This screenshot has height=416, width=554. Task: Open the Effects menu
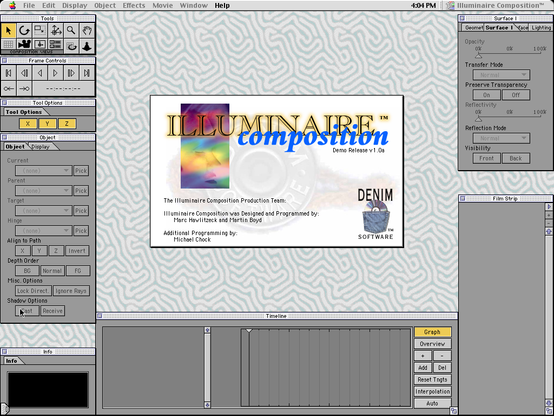[134, 5]
